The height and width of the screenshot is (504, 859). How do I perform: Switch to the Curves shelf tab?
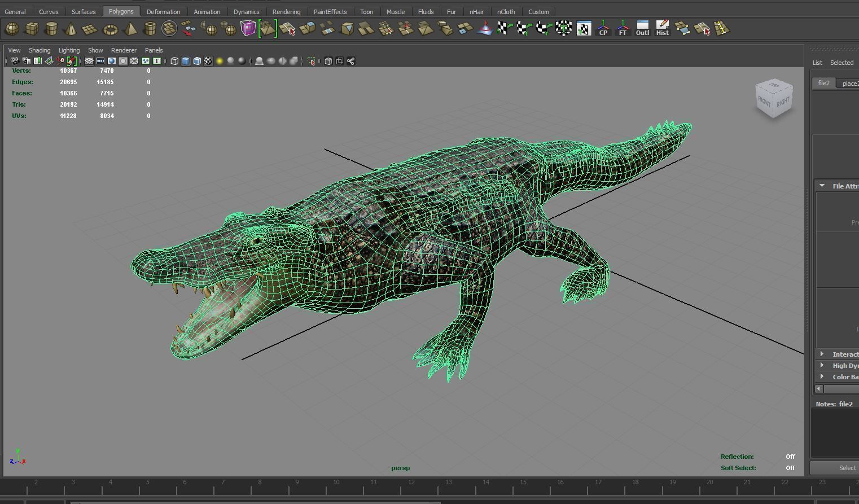[x=49, y=11]
